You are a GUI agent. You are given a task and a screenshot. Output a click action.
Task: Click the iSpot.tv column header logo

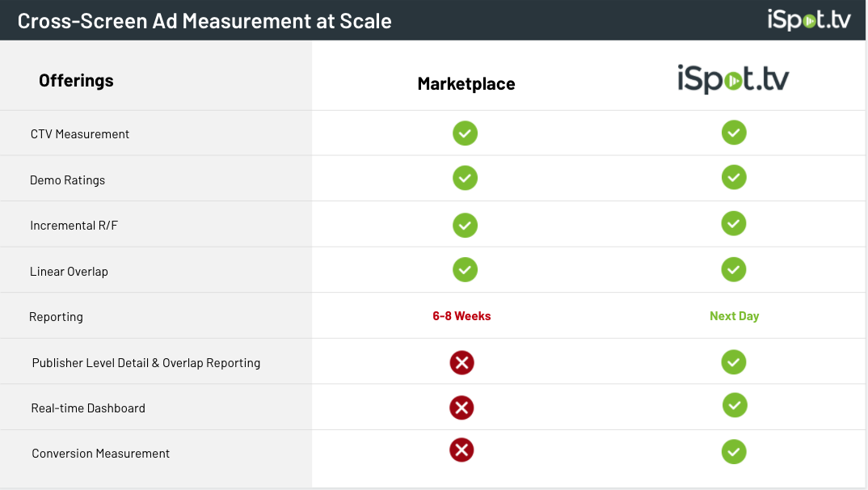click(733, 80)
